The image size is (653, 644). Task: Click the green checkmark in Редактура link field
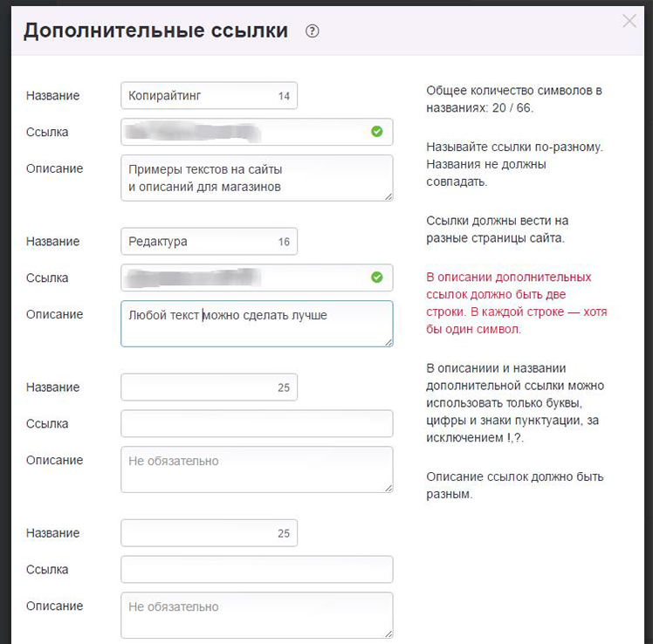click(376, 277)
